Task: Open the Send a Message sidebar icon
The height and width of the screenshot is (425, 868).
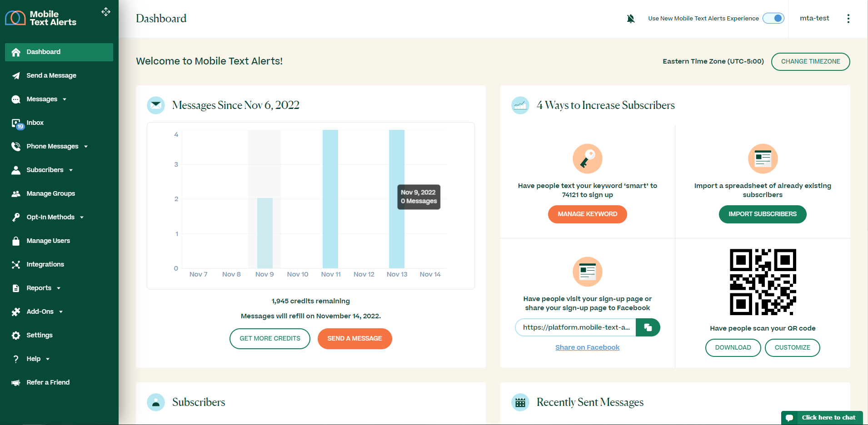Action: point(16,75)
